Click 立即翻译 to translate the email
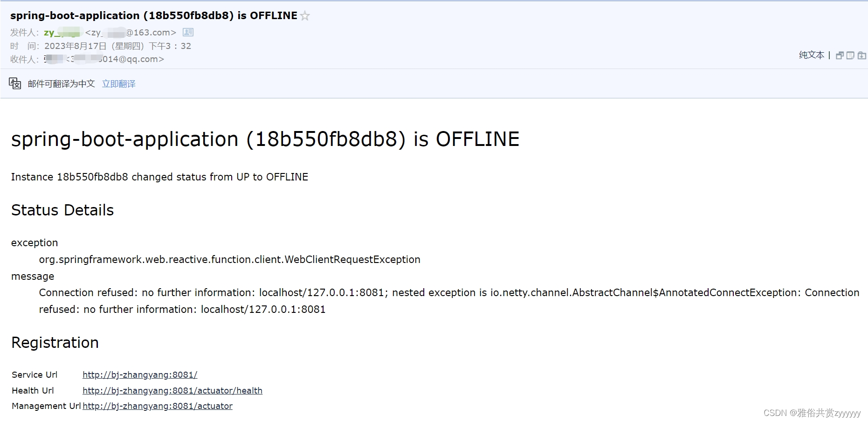The image size is (868, 422). 119,84
